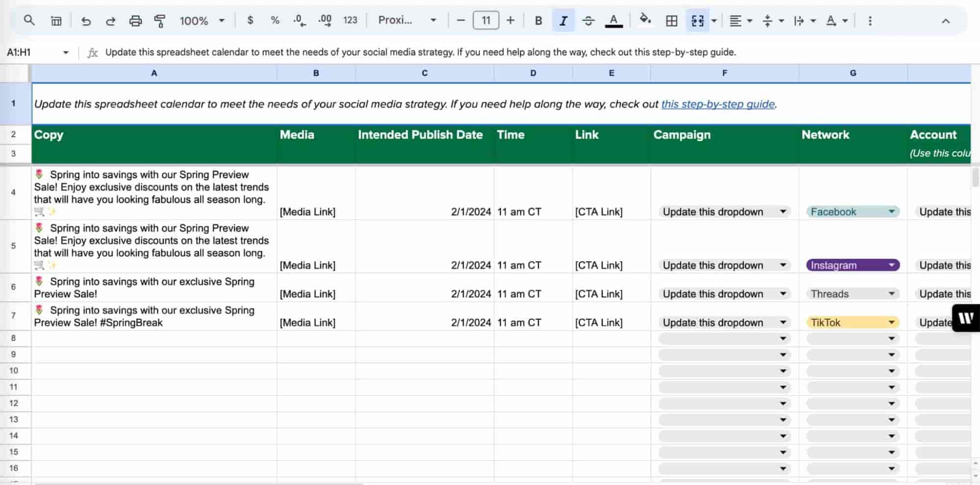Decrease font size with minus button
Screen dimensions: 980x485
(x=460, y=21)
